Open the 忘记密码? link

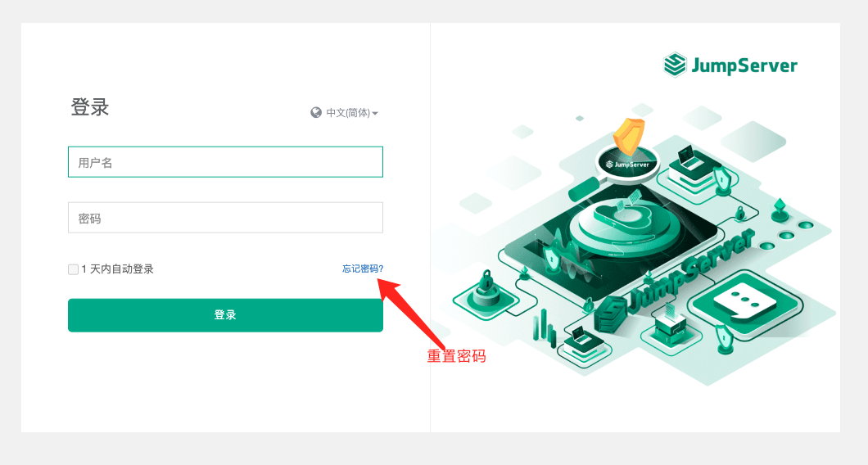(363, 269)
